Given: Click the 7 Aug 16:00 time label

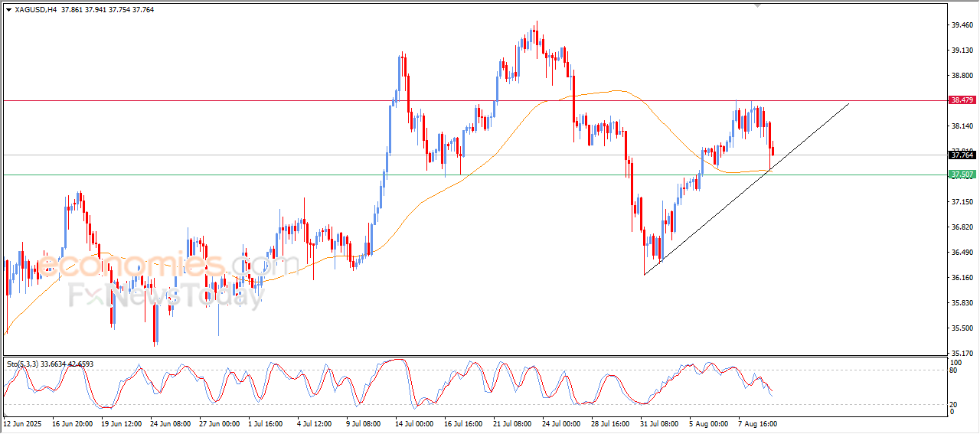Looking at the screenshot, I should pos(758,423).
